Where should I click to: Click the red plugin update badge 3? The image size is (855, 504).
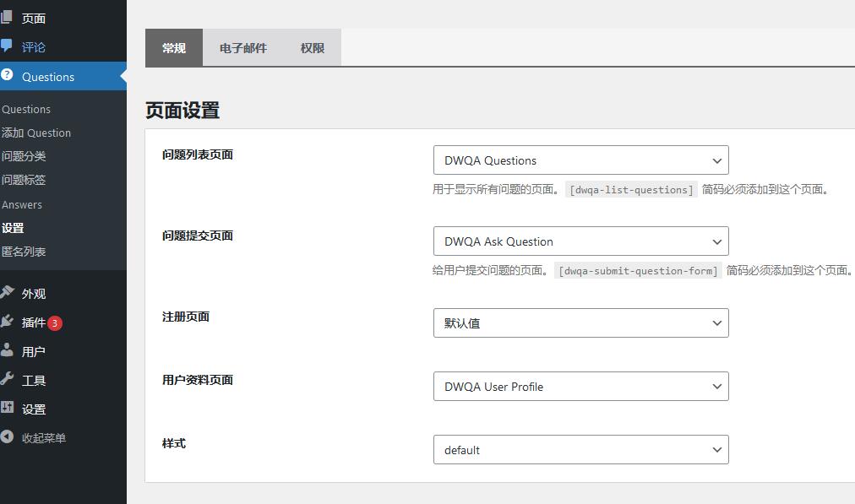[55, 323]
